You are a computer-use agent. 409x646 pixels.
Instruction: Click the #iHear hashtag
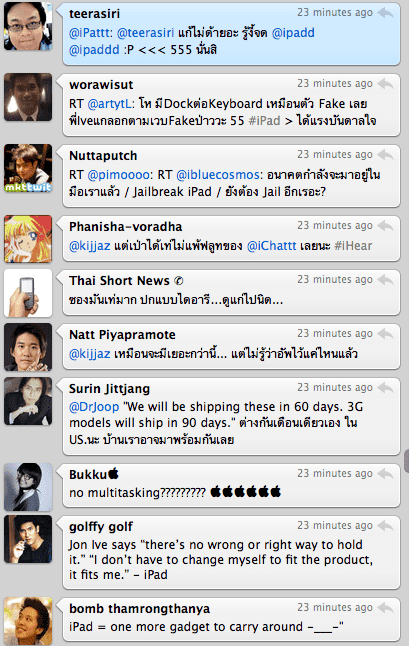(x=353, y=246)
